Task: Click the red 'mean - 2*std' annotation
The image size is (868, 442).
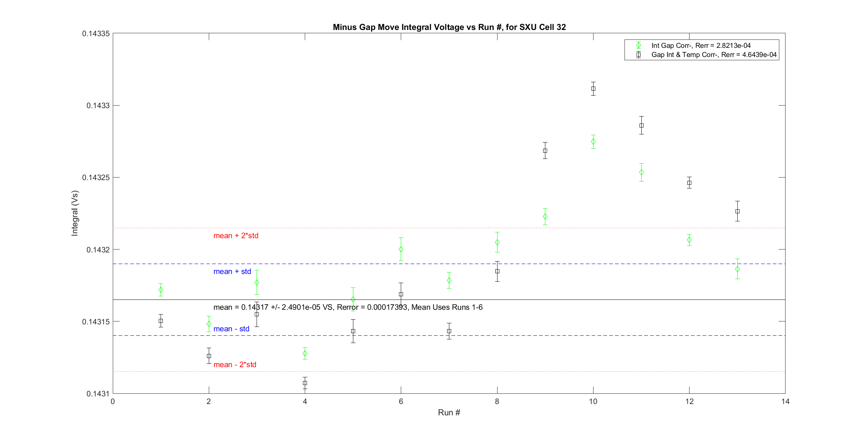Action: 235,365
